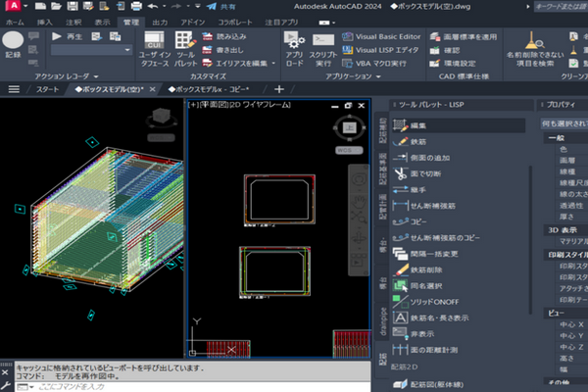Open 環境設定 in CAD標準仕様 panel
The image size is (588, 392).
click(452, 64)
